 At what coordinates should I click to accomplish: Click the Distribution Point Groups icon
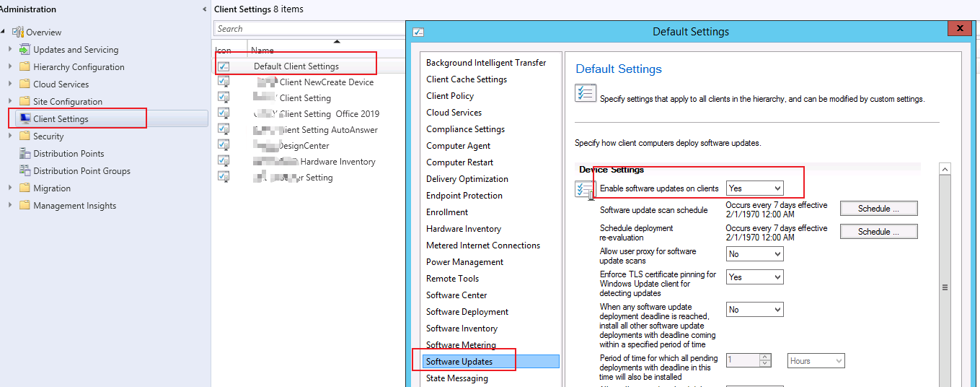pyautogui.click(x=25, y=170)
